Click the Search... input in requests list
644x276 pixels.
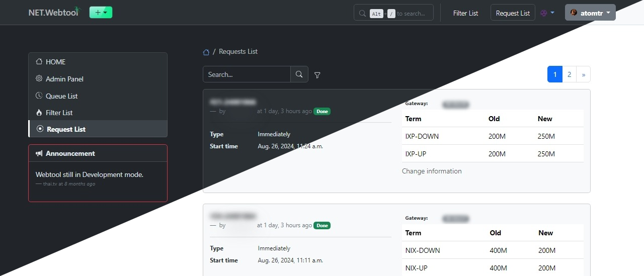[247, 74]
